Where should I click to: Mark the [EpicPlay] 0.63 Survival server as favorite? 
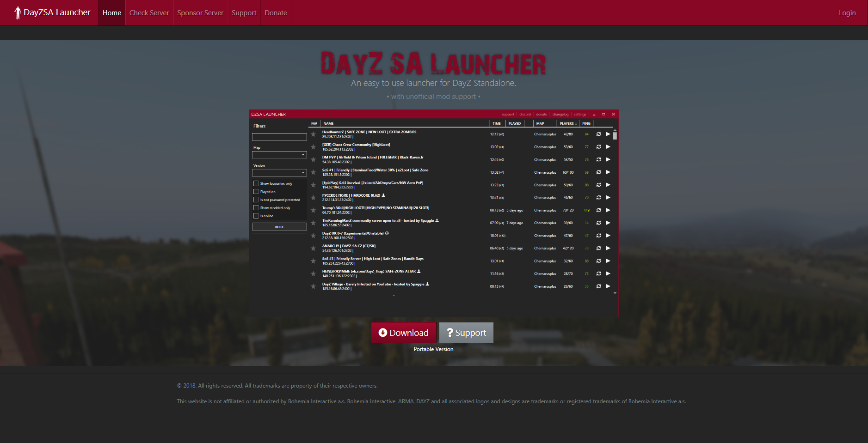coord(313,185)
